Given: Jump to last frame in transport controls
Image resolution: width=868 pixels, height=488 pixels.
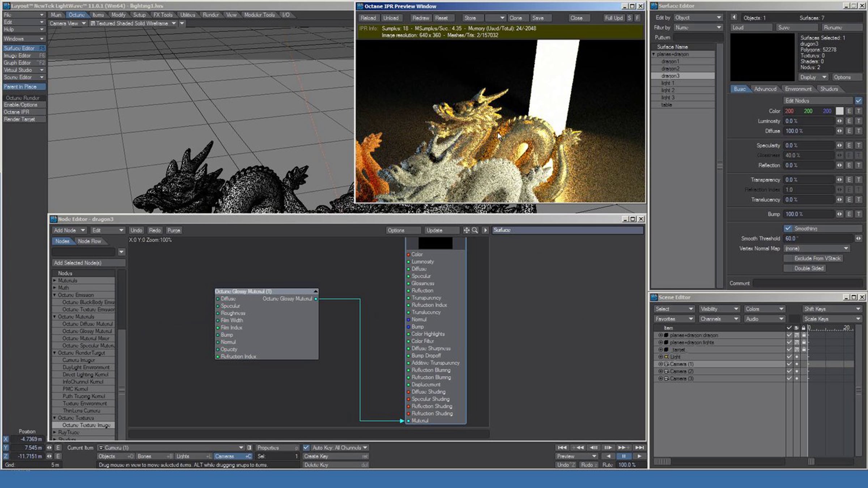Looking at the screenshot, I should 639,448.
